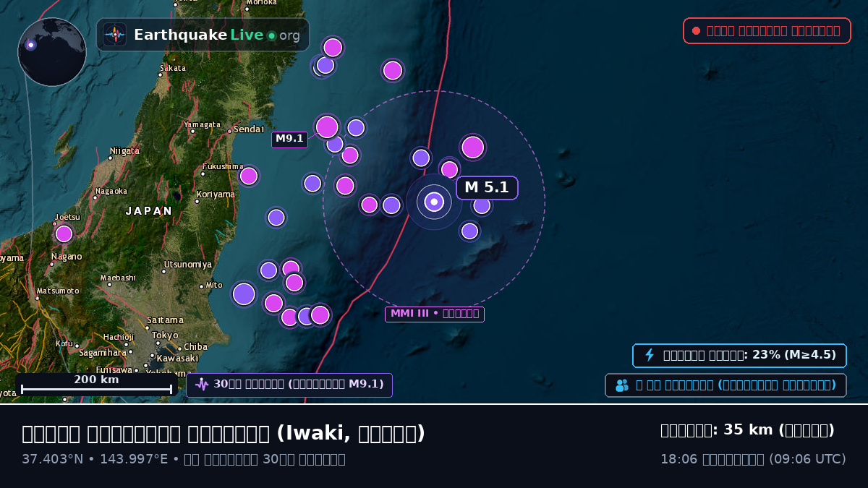Image resolution: width=868 pixels, height=488 pixels.
Task: Click the Saitama city label
Action: point(165,320)
